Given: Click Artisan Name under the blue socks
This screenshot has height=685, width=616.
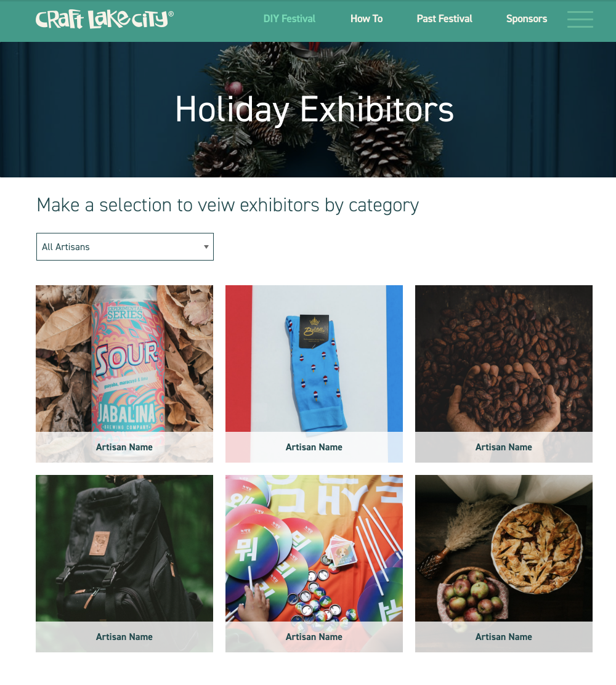Looking at the screenshot, I should point(314,447).
